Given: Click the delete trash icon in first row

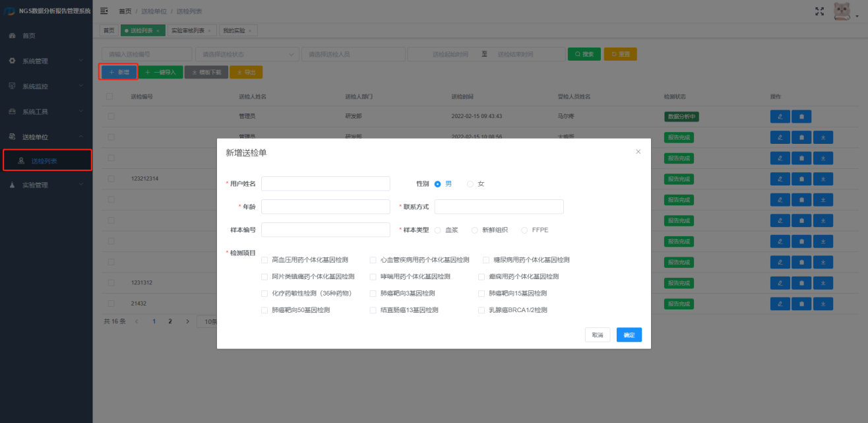Looking at the screenshot, I should pos(801,117).
